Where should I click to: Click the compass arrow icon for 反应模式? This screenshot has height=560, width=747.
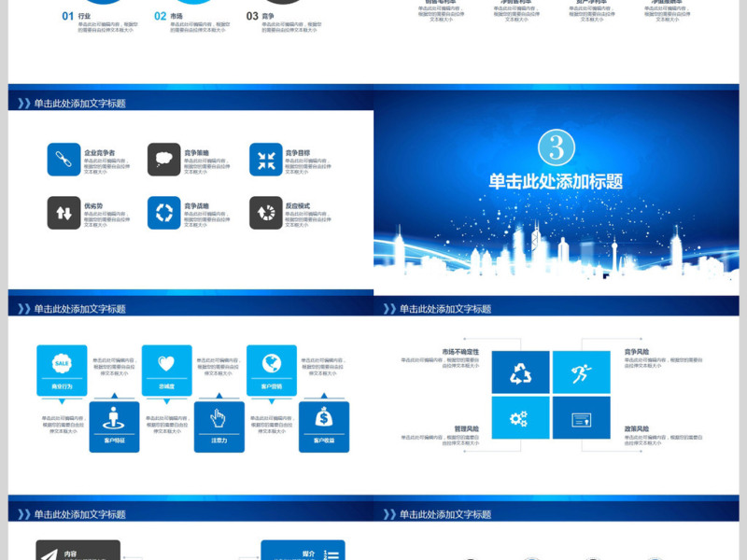[264, 212]
